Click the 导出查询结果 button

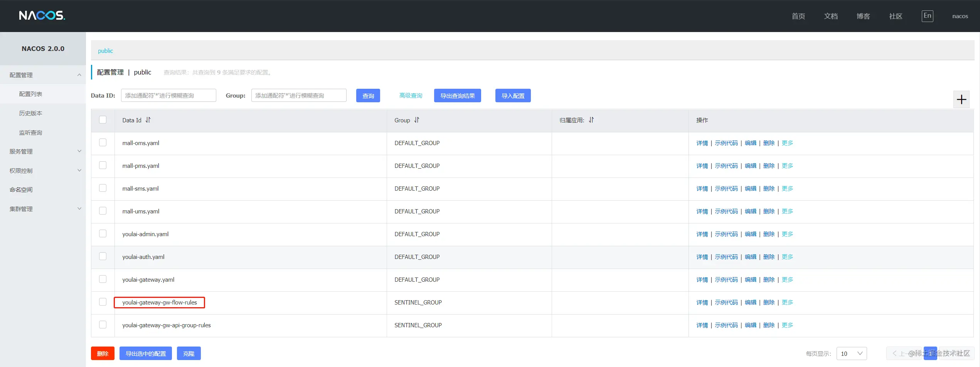458,96
